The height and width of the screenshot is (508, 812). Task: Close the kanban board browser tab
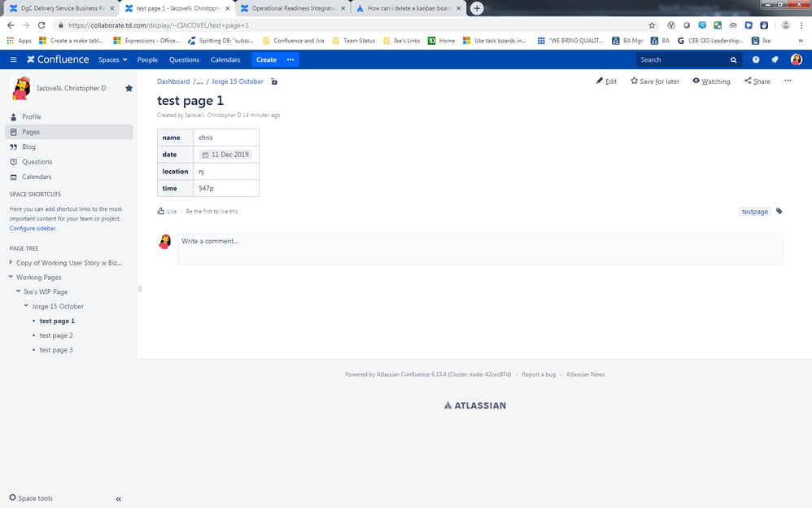coord(458,8)
